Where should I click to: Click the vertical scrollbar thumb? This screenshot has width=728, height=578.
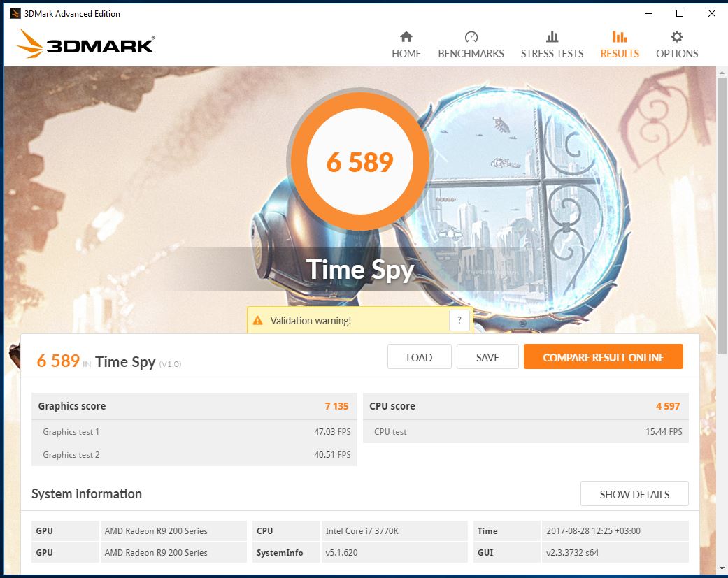[722, 216]
